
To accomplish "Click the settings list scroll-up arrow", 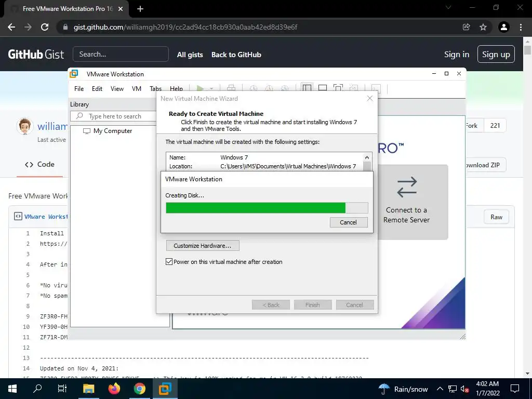I will point(367,157).
